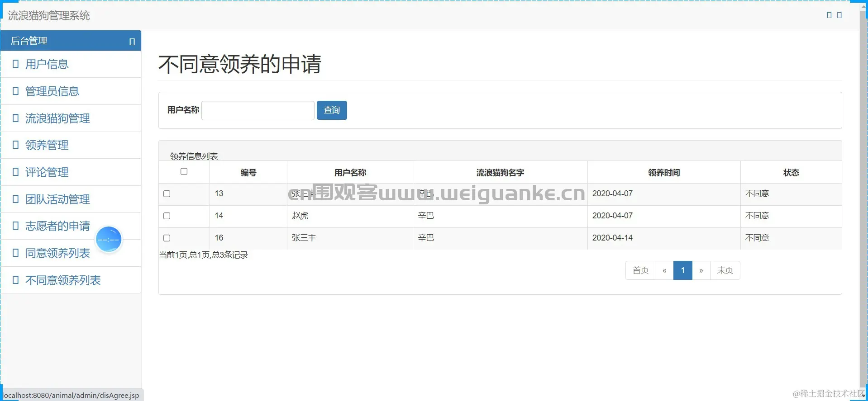
Task: Click the 流浪猫狗管理系统 site title
Action: 49,15
